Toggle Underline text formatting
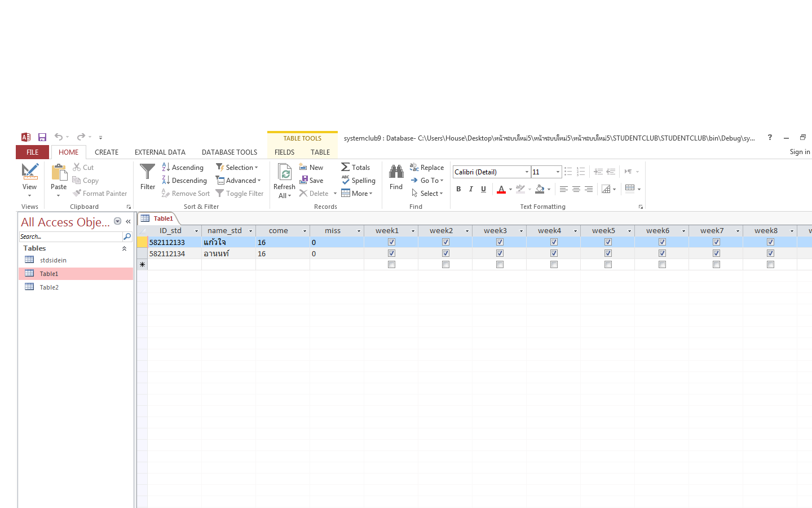The image size is (812, 508). coord(483,189)
